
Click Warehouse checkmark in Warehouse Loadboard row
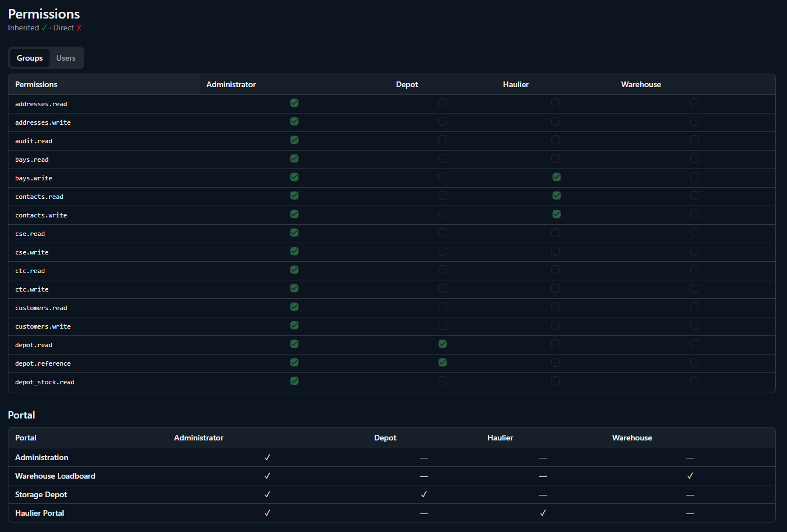click(x=690, y=476)
